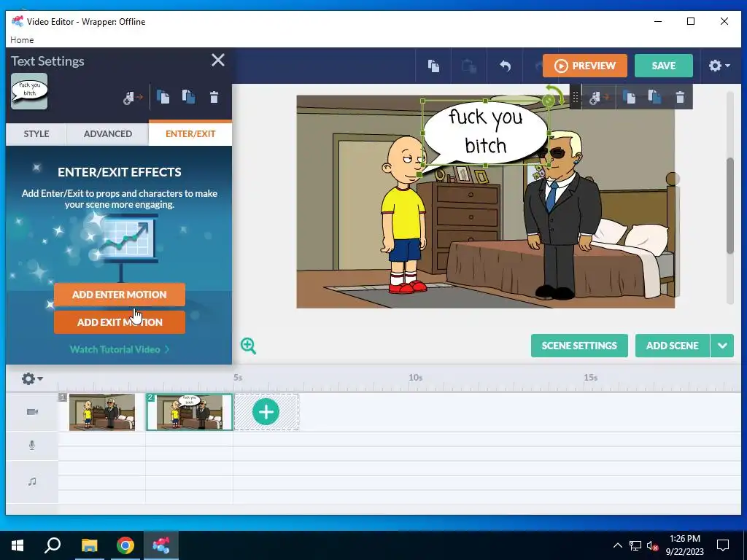Click the 10s marker on the timeline ruler
The height and width of the screenshot is (560, 747).
tap(415, 378)
